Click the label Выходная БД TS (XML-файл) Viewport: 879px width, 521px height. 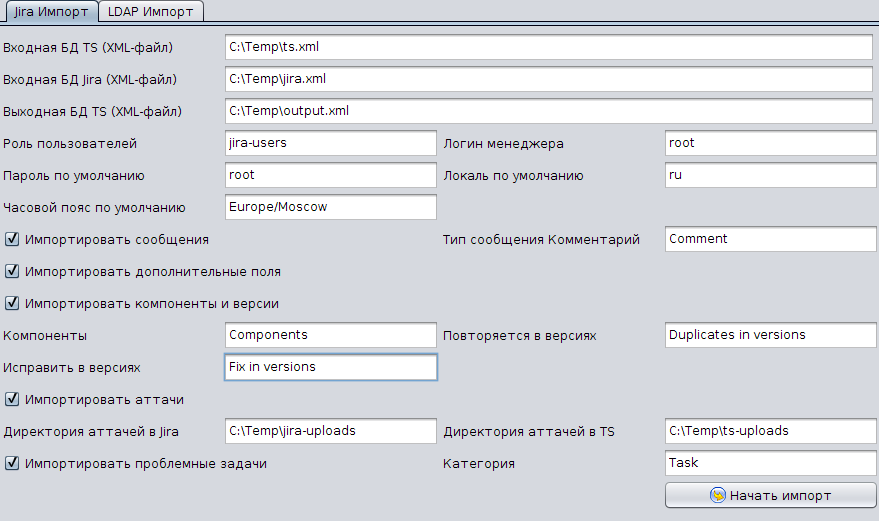click(92, 112)
